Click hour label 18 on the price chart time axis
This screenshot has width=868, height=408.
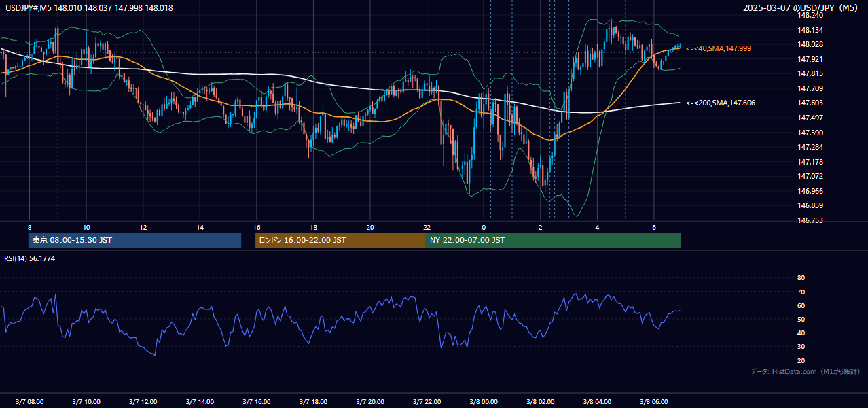point(313,227)
